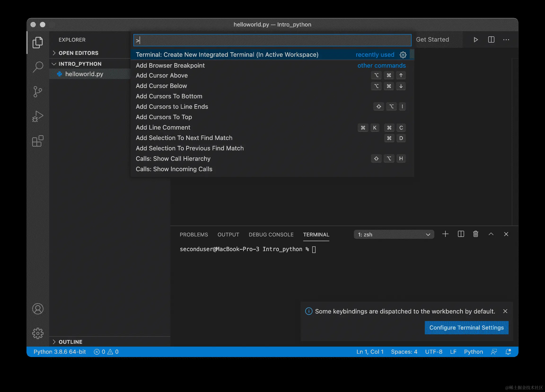This screenshot has width=545, height=392.
Task: Click Python 3.8.6 64-bit interpreter status
Action: [60, 352]
